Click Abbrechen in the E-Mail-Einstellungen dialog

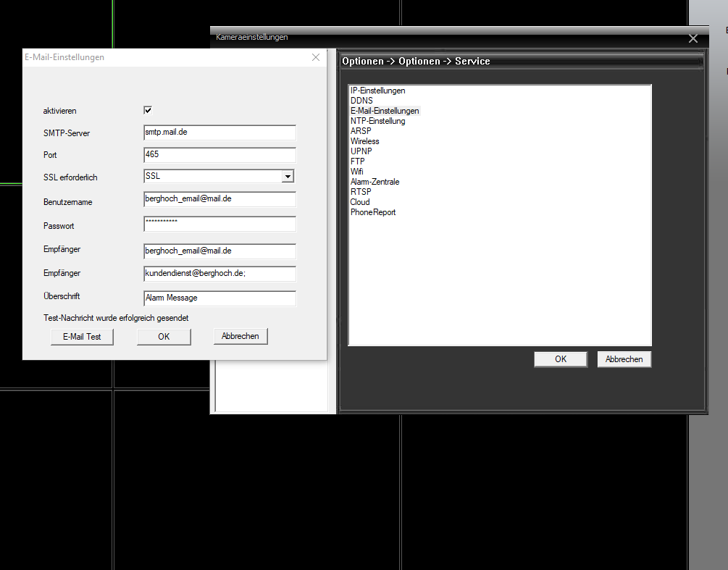point(240,336)
